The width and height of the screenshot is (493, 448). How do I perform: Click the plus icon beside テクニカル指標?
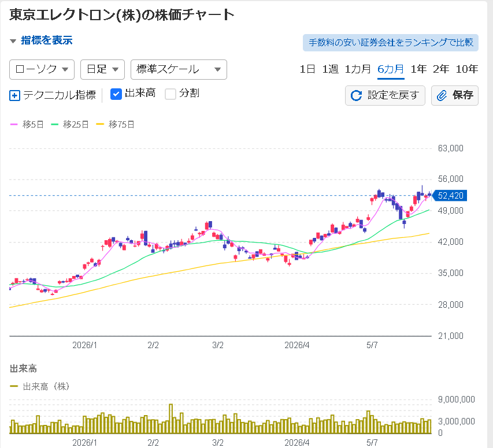click(15, 95)
